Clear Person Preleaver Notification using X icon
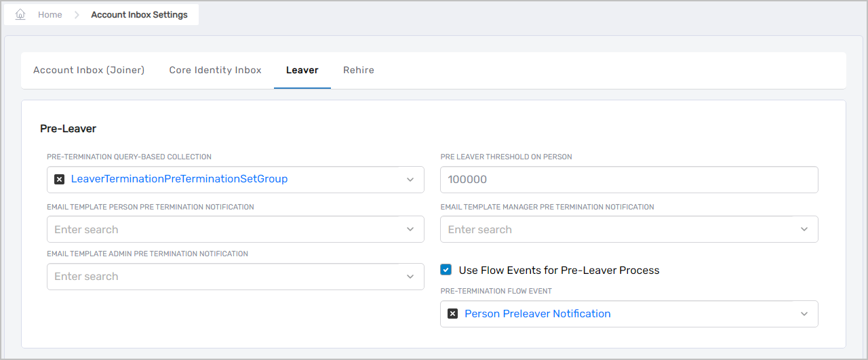This screenshot has width=868, height=360. click(452, 314)
